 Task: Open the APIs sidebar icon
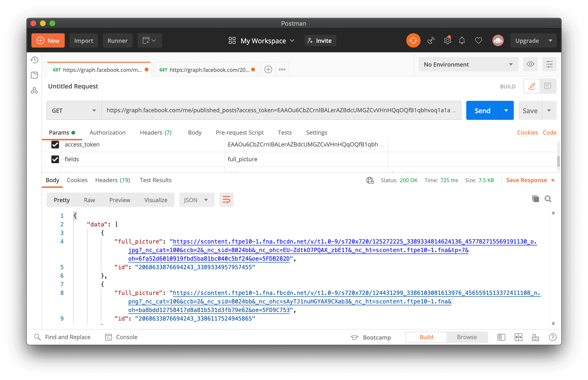tap(34, 91)
